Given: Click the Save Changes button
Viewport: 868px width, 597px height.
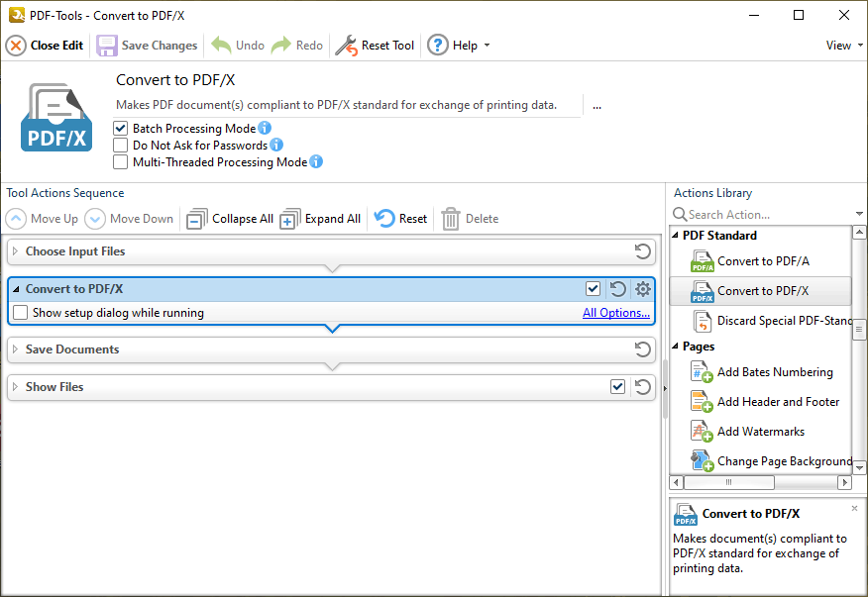Looking at the screenshot, I should coord(147,45).
